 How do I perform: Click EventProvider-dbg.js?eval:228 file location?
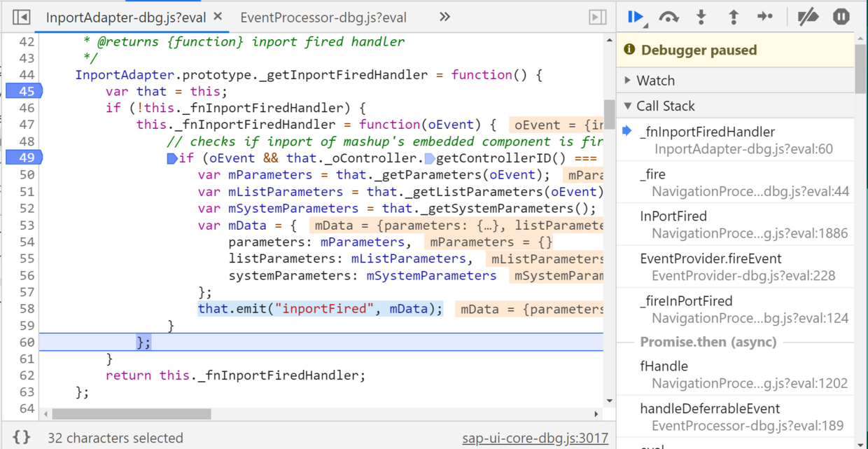click(x=743, y=276)
